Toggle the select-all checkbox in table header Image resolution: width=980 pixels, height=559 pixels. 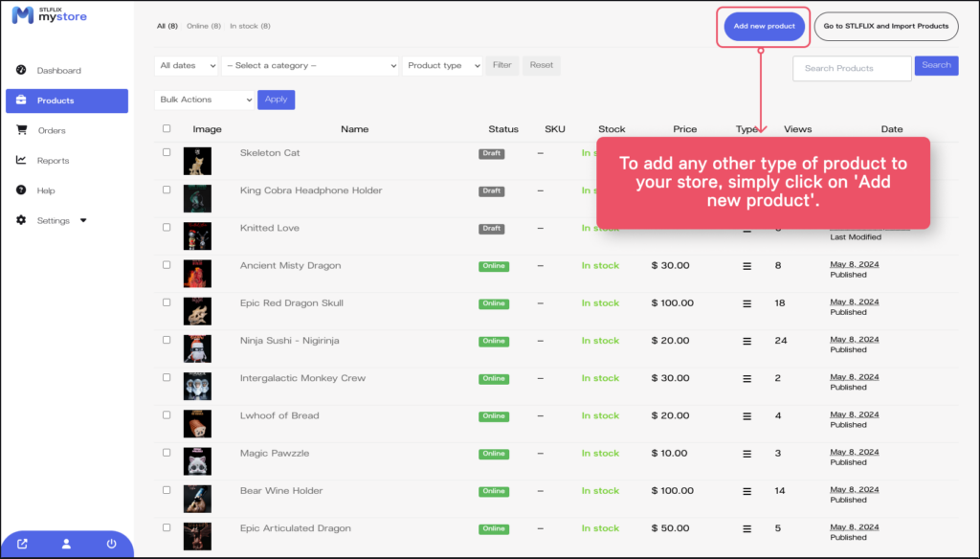pyautogui.click(x=167, y=128)
